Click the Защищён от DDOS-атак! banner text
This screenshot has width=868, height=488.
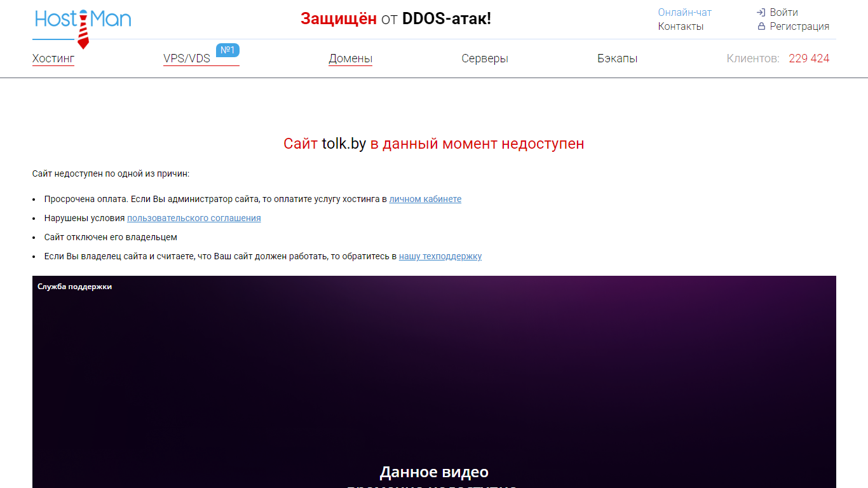click(396, 18)
